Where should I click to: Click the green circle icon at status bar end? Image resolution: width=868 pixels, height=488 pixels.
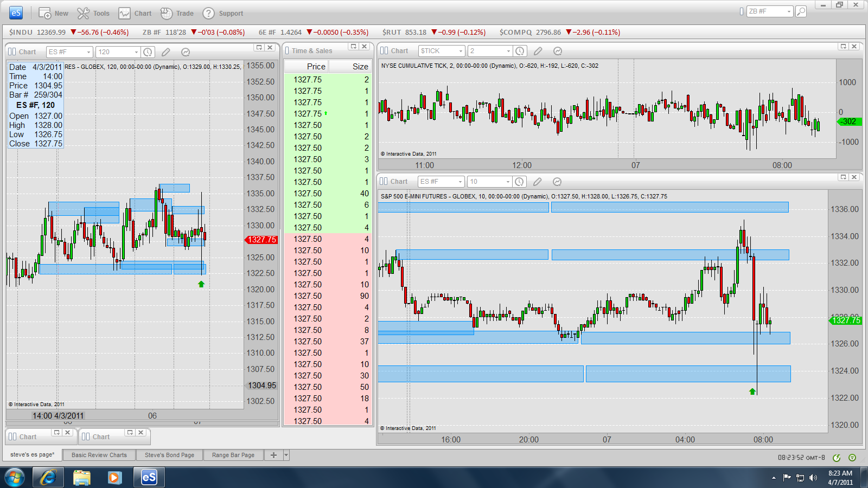(852, 458)
